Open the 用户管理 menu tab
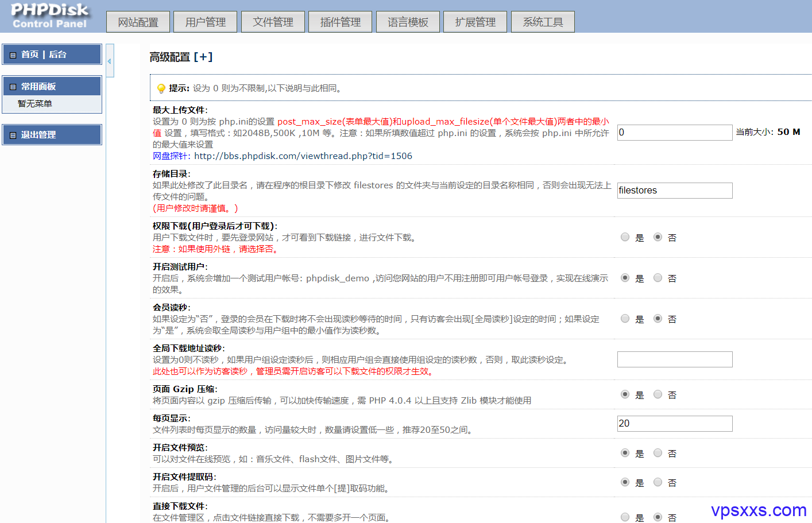Screen dimensions: 812x523 click(205, 22)
